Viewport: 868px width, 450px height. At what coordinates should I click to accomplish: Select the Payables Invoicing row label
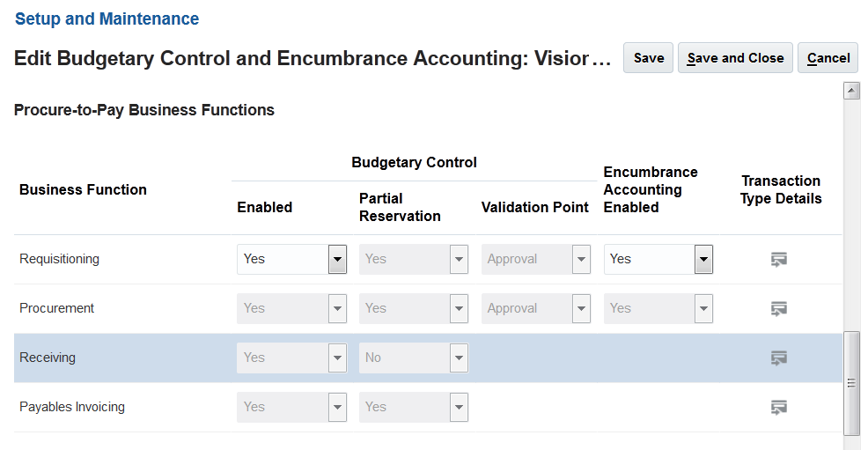72,407
